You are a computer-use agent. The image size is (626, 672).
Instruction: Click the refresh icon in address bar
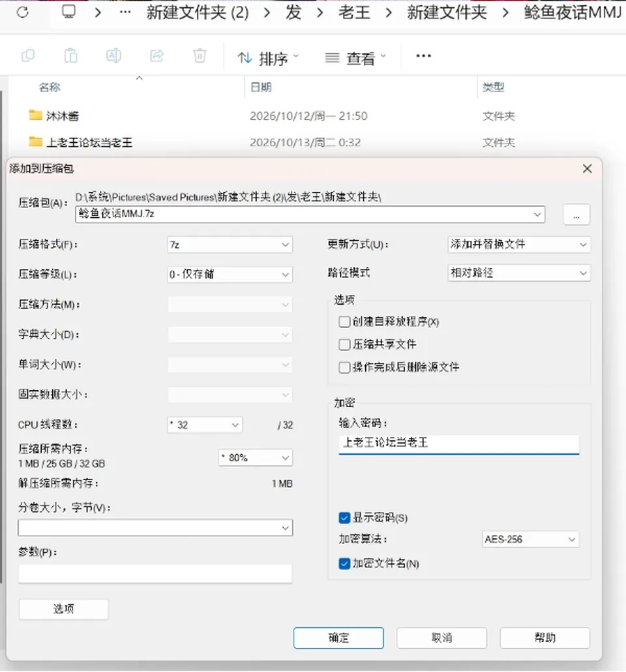pyautogui.click(x=23, y=12)
